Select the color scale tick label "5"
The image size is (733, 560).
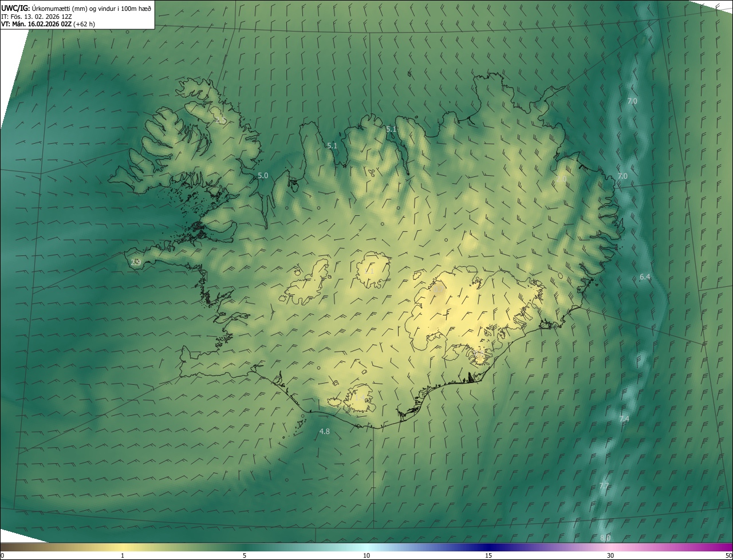click(x=245, y=555)
